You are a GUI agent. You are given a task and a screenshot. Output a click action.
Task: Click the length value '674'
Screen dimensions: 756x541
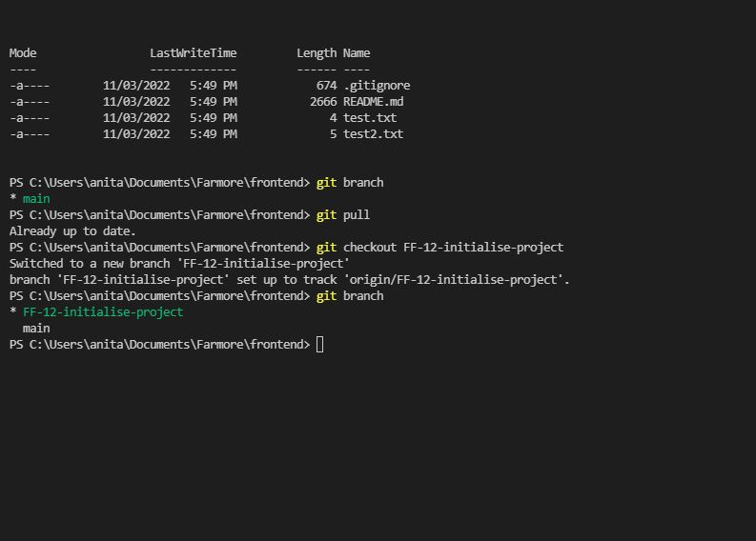[x=326, y=86]
